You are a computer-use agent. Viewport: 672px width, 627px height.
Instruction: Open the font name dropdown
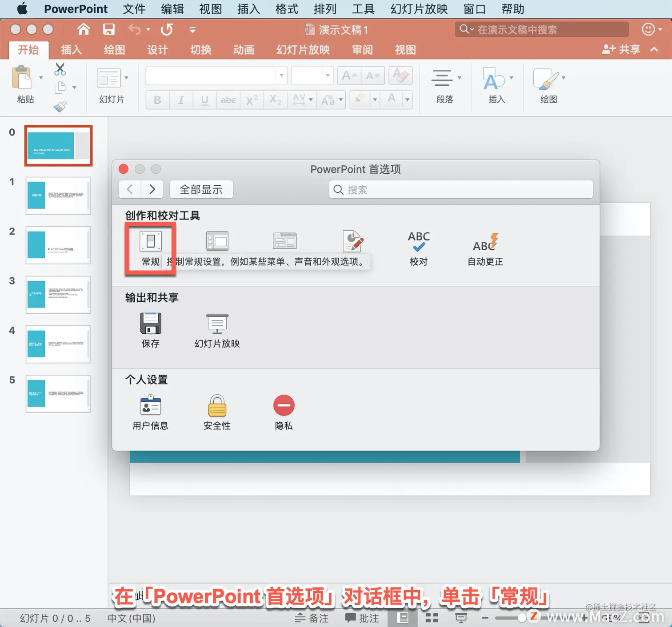(281, 76)
